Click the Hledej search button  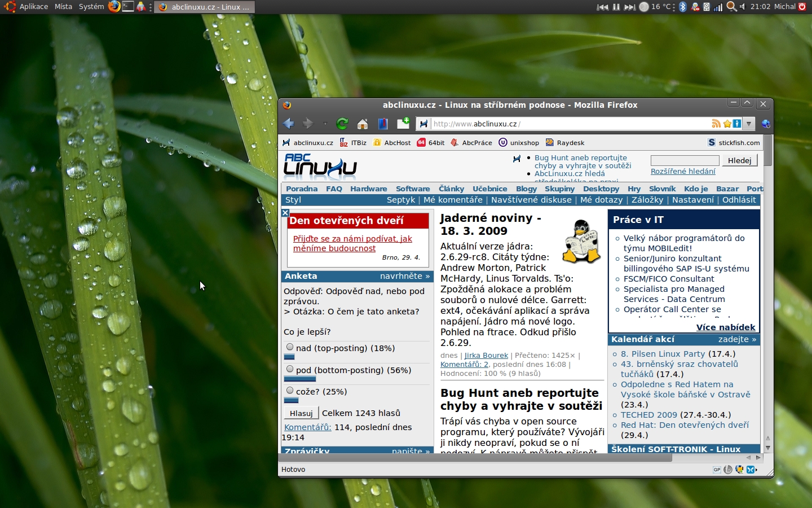(x=739, y=160)
